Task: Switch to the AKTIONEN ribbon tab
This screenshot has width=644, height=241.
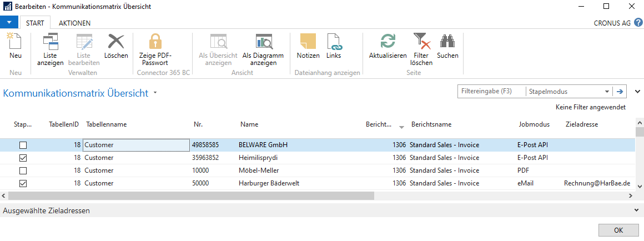Action: (75, 23)
